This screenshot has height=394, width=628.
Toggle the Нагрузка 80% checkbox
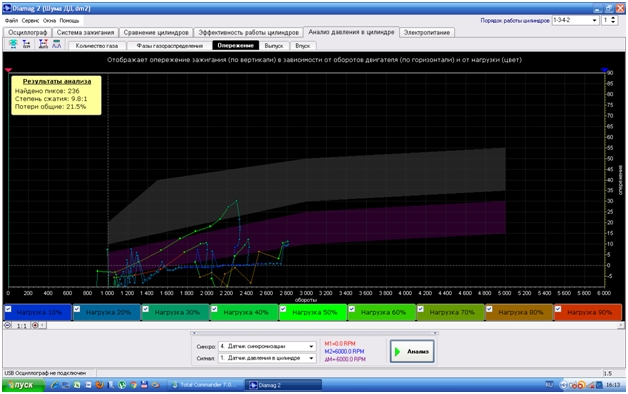click(489, 309)
